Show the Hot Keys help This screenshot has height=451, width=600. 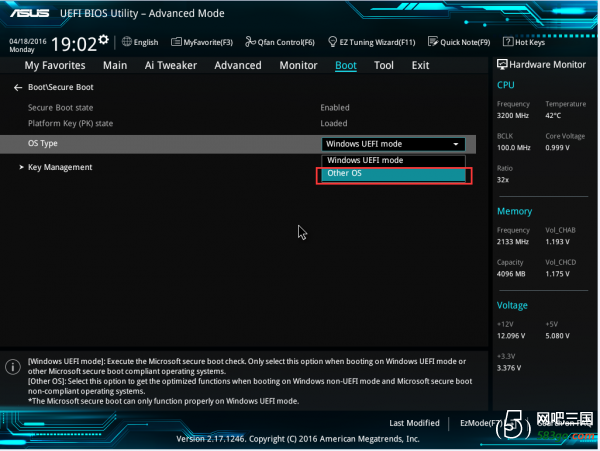pos(524,42)
